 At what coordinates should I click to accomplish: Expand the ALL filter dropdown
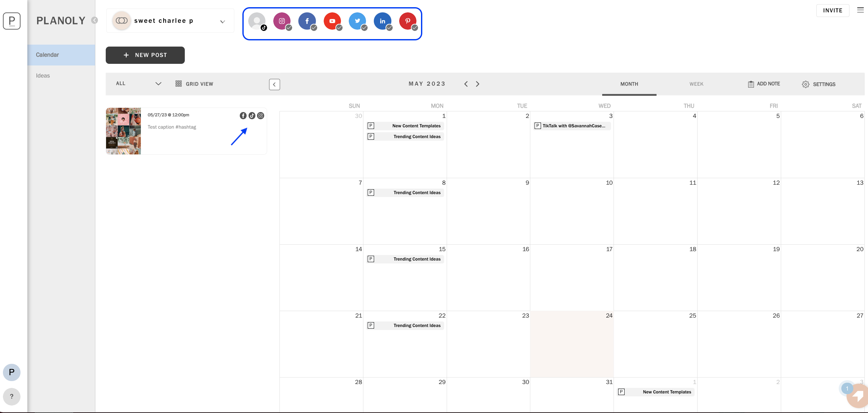(139, 84)
